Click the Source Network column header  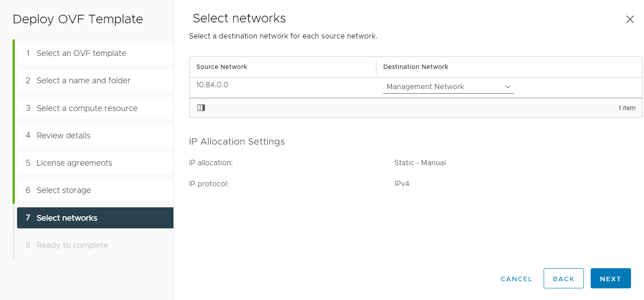tap(222, 67)
